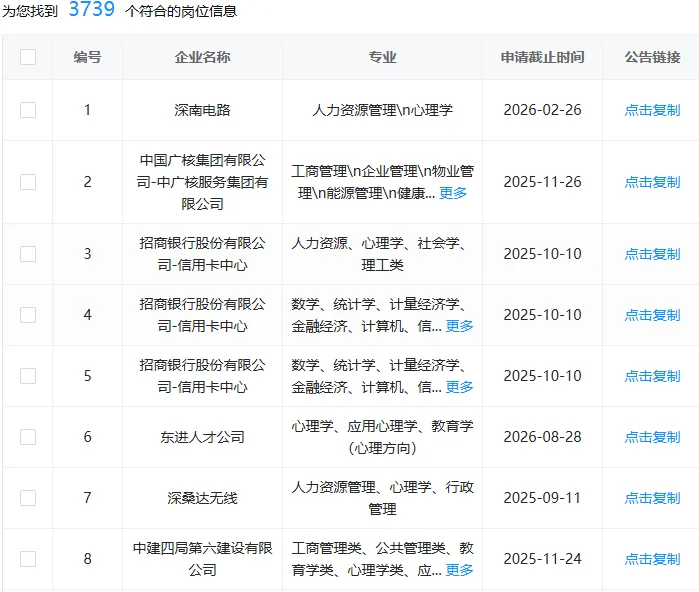Click company name in row 3
Screen dimensions: 699x592
tap(202, 254)
